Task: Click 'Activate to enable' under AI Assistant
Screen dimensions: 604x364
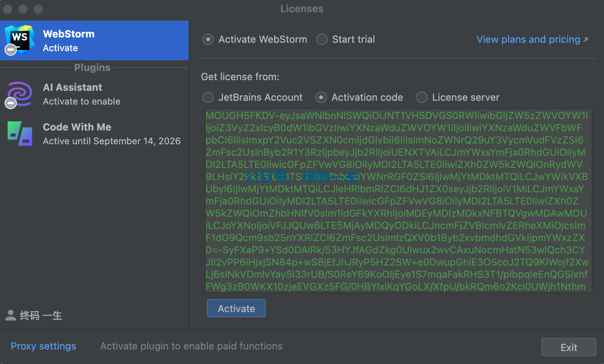Action: (x=82, y=101)
